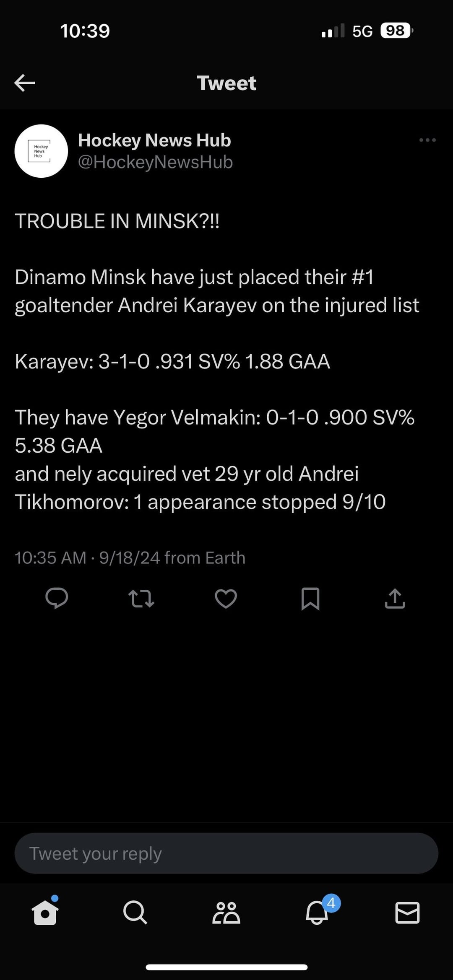453x980 pixels.
Task: Tap the back arrow icon
Action: click(25, 83)
